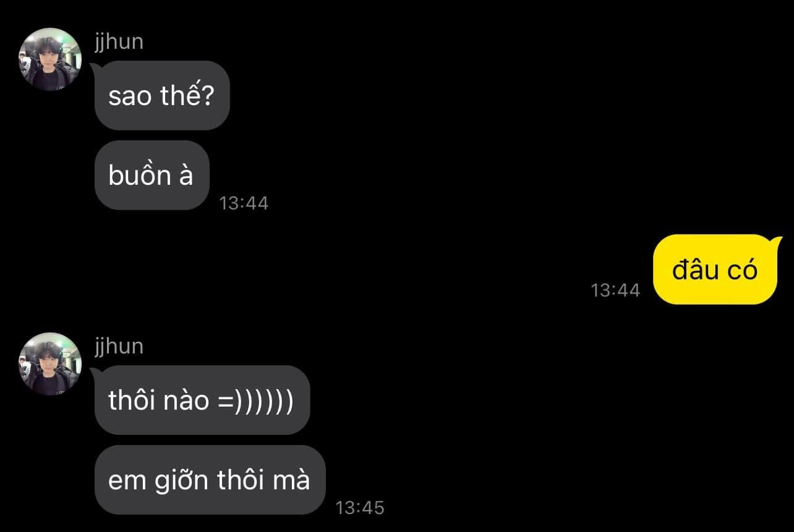Click the 13:44 timestamp beside 'buồn à'
Image resolution: width=794 pixels, height=532 pixels.
tap(244, 203)
